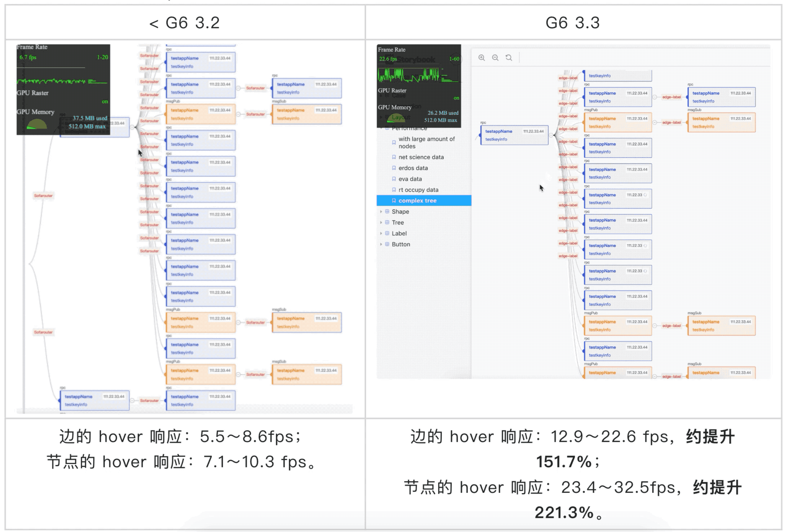This screenshot has width=793, height=532.
Task: Click the reset view arrow icon
Action: (x=508, y=58)
